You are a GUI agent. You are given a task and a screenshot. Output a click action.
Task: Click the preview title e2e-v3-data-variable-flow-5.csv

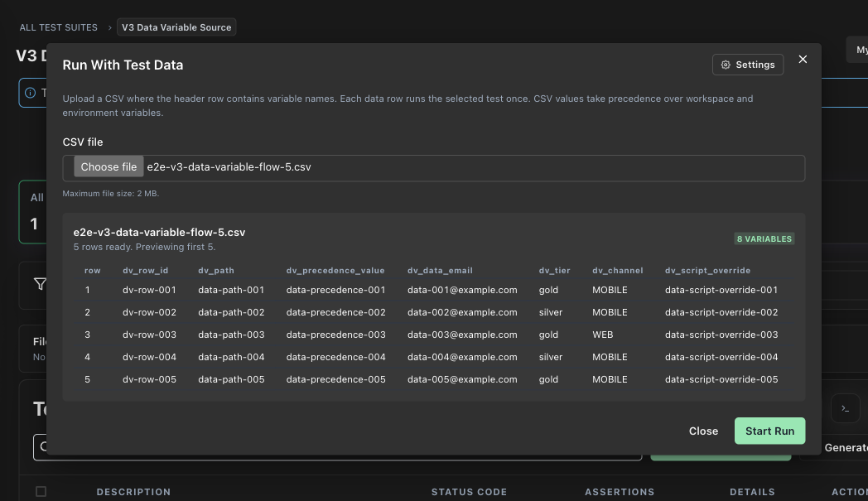point(159,232)
